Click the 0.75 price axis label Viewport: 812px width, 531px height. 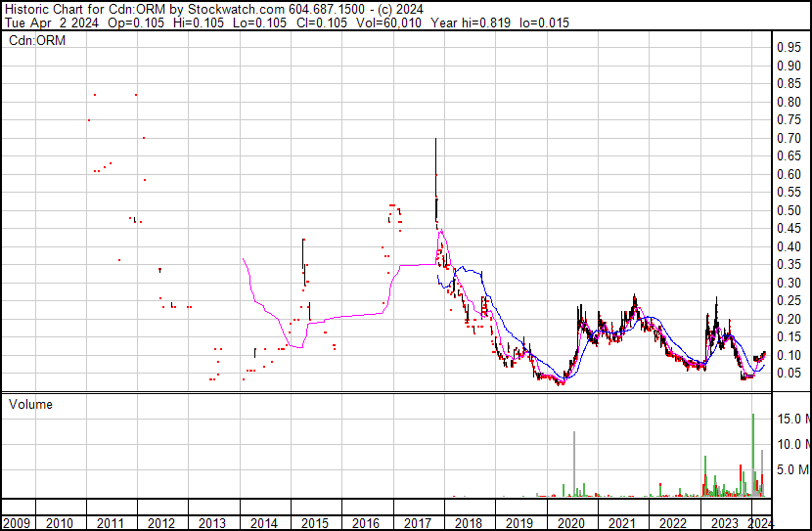coord(789,120)
